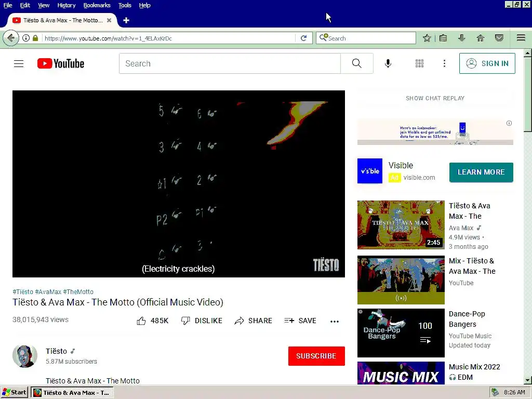
Task: Select the Tiësto & Ava Max taskbar button
Action: (x=72, y=393)
